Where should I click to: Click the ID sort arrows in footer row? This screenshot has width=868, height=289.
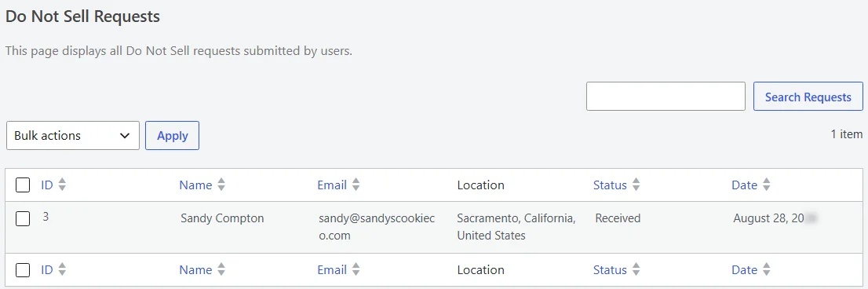pyautogui.click(x=62, y=269)
